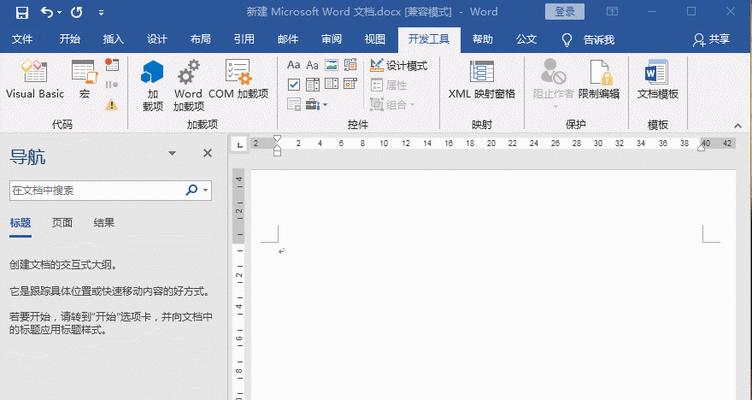Collapse the ribbon with the arrow
Screen dimensions: 752x400
click(x=738, y=126)
